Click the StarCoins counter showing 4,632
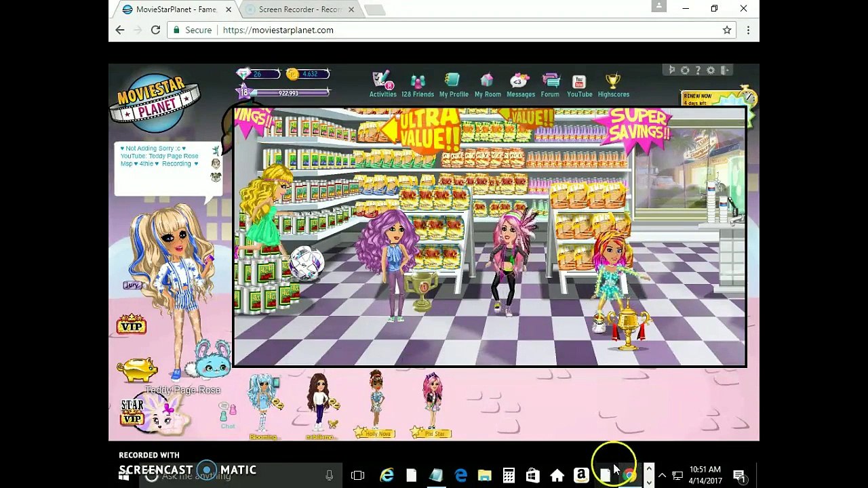Image resolution: width=868 pixels, height=488 pixels. pos(308,74)
